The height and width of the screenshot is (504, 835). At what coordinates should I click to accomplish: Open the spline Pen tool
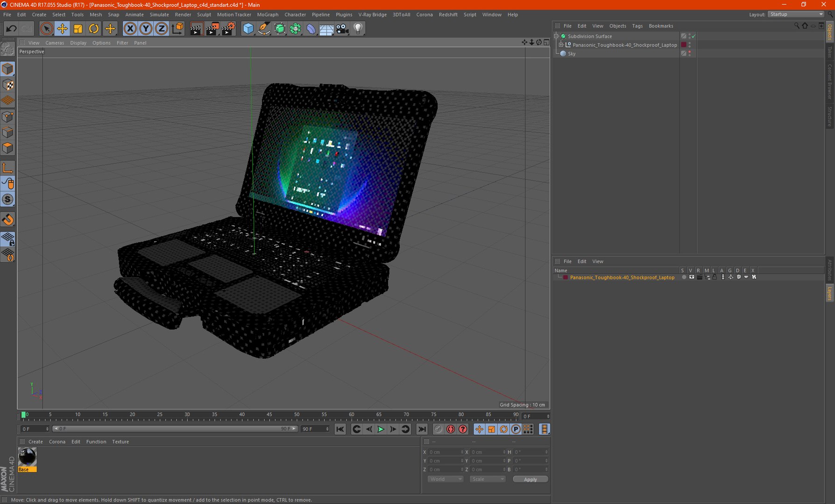pyautogui.click(x=264, y=29)
